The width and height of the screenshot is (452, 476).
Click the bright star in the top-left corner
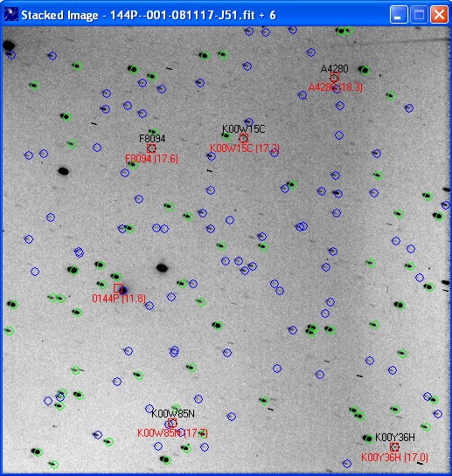click(x=9, y=45)
